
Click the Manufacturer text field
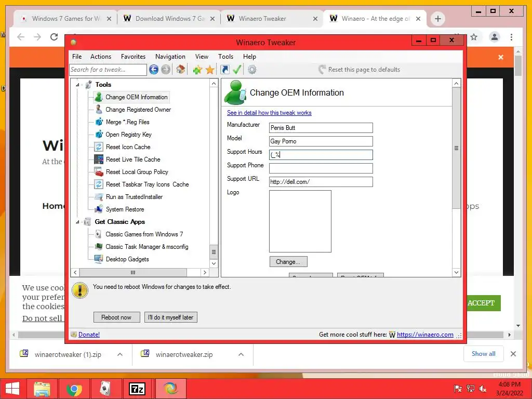point(321,128)
